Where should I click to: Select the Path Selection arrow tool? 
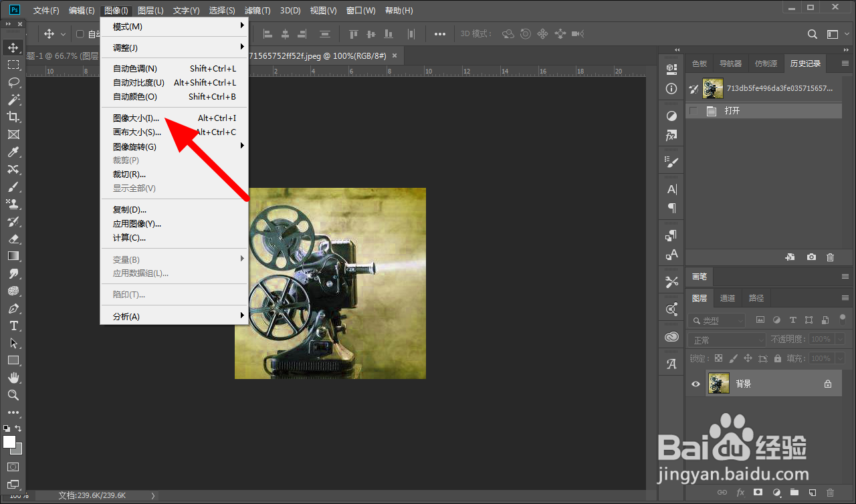click(x=13, y=343)
